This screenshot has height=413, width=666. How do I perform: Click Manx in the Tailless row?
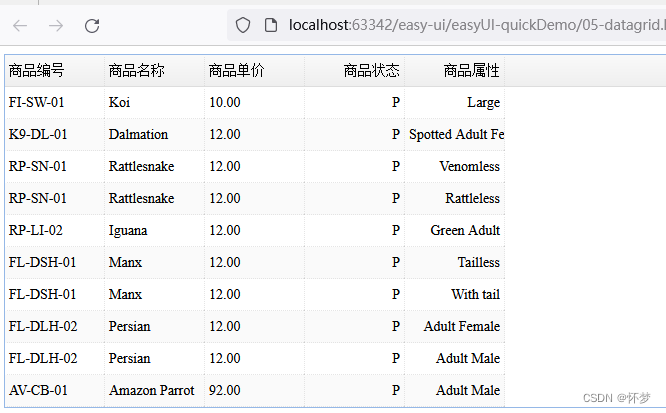click(155, 263)
